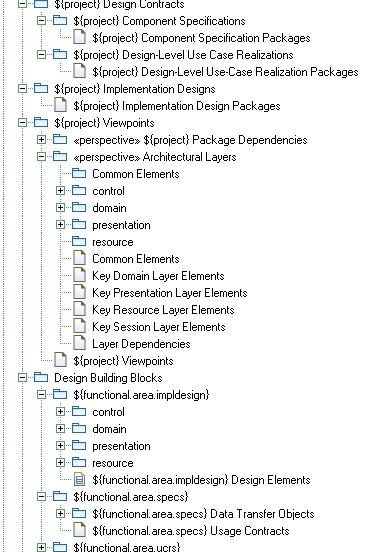Click the resource folder icon under Architectural Layers

point(79,242)
